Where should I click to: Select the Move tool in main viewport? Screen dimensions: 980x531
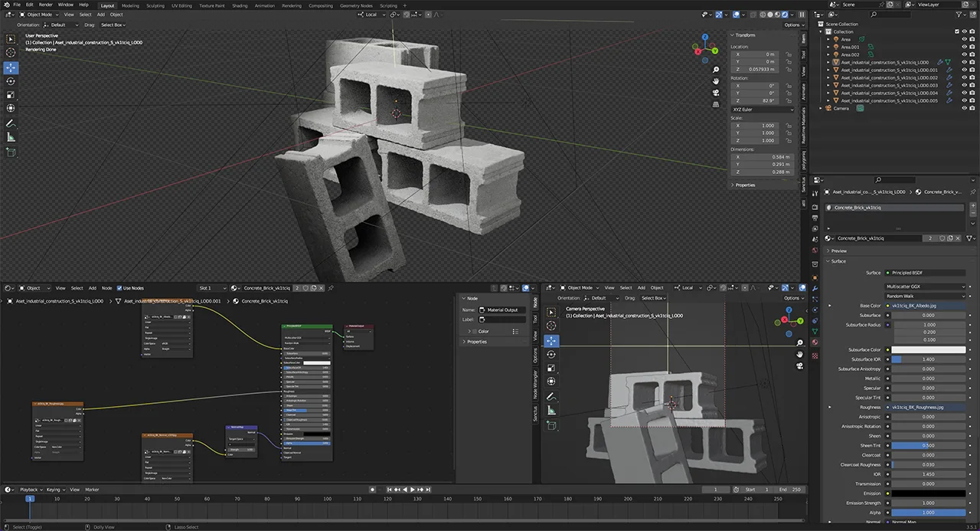11,67
